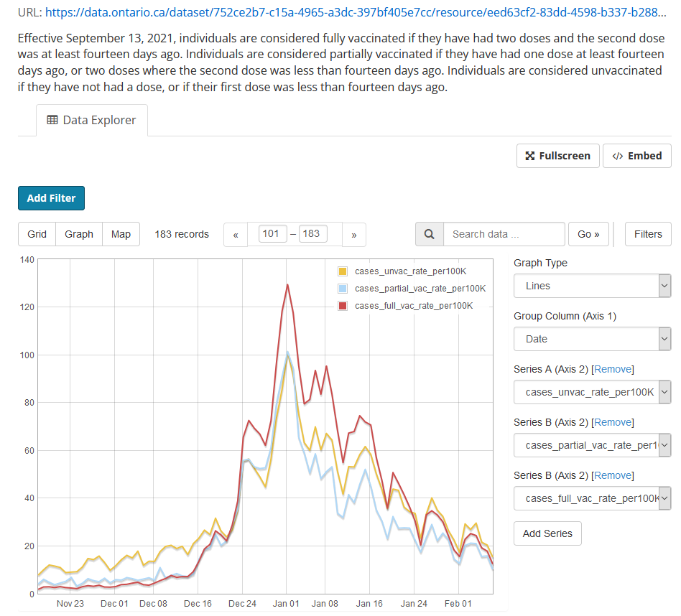Click the 140 y-axis label
The height and width of the screenshot is (616, 681).
(27, 260)
